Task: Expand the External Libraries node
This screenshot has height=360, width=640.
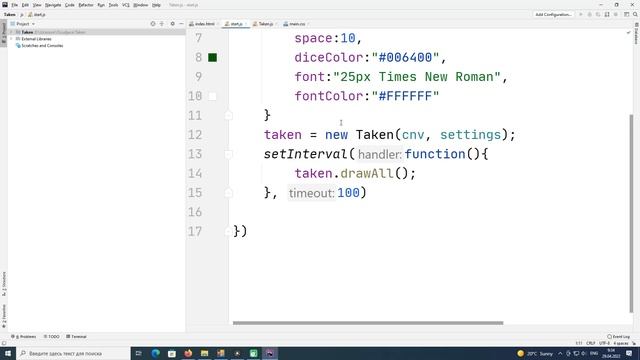Action: click(x=12, y=39)
